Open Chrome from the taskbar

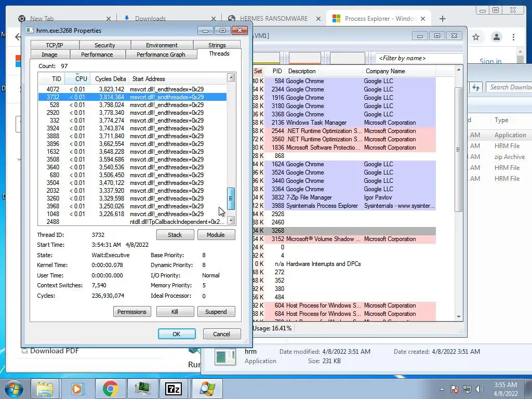110,389
